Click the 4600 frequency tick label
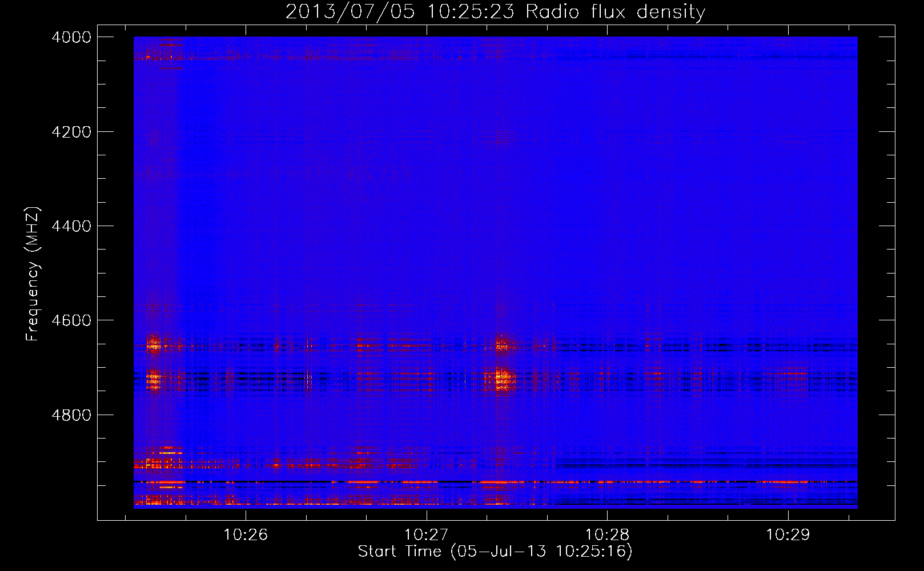Screen dimensions: 924x571 tap(71, 320)
